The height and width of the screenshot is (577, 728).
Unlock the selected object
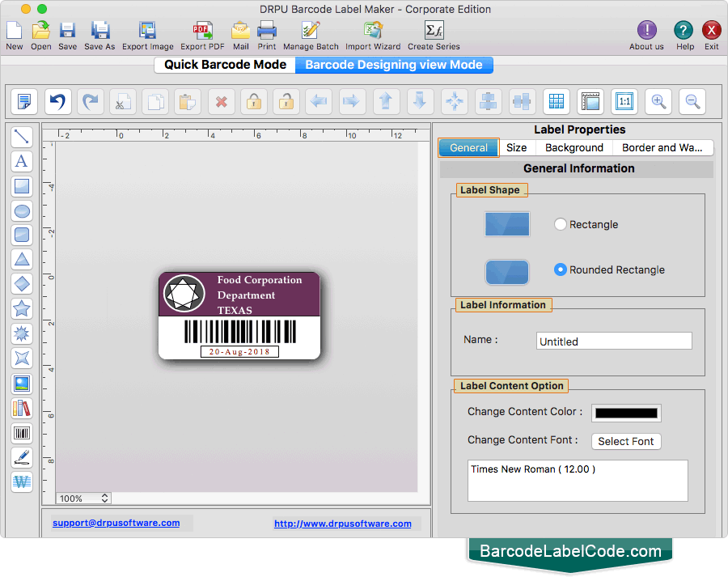(x=286, y=101)
